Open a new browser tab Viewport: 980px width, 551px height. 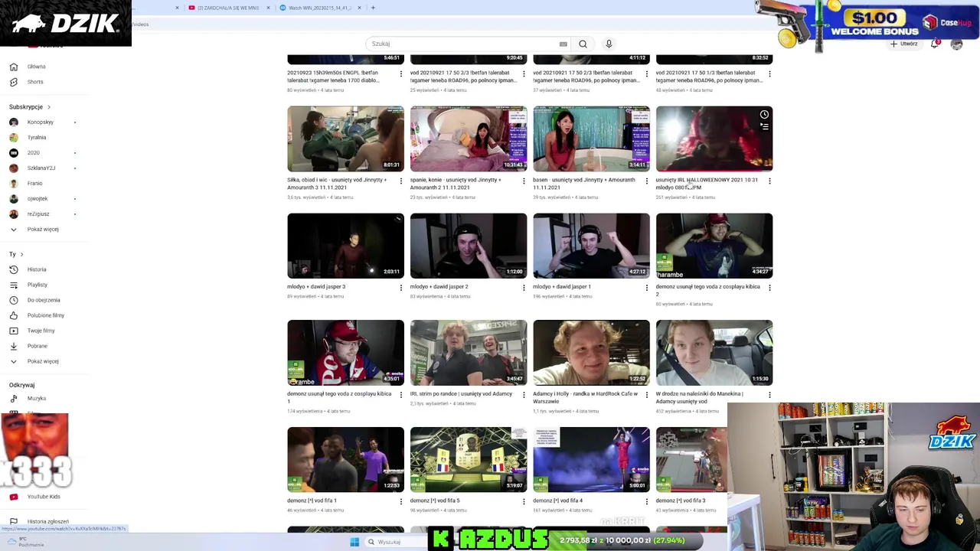tap(373, 8)
